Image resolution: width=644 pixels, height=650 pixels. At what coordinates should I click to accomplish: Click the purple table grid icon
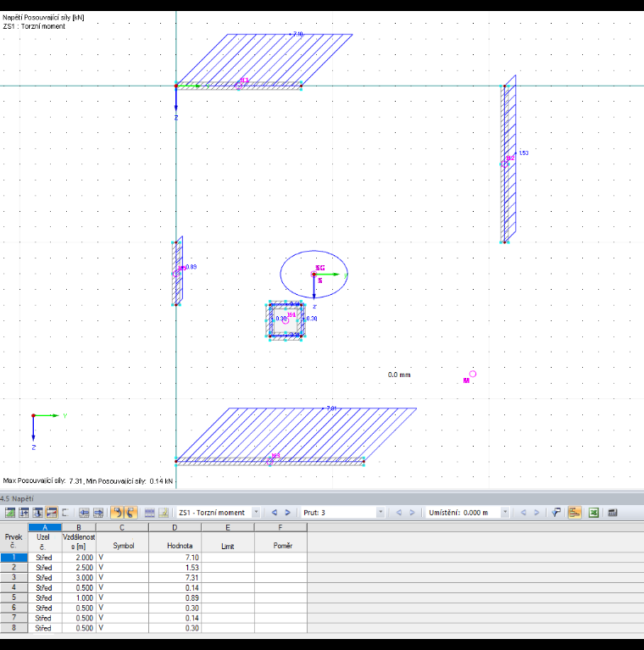click(x=150, y=513)
